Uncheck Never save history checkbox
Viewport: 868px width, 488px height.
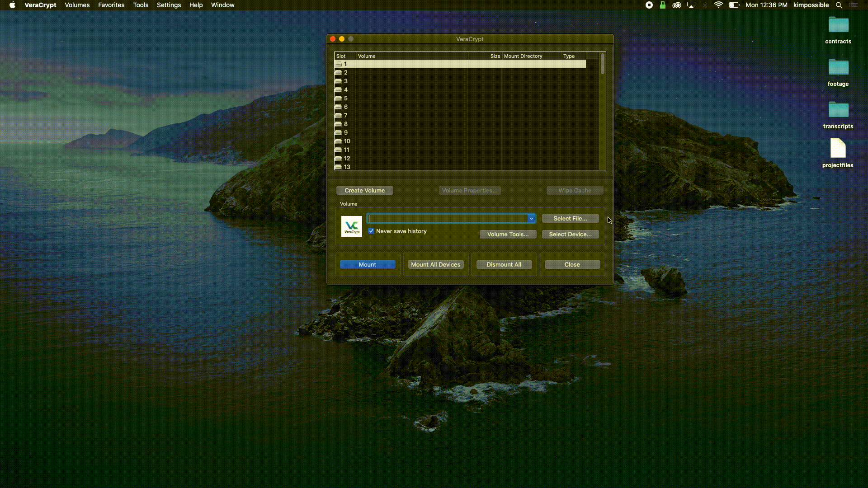(x=371, y=231)
